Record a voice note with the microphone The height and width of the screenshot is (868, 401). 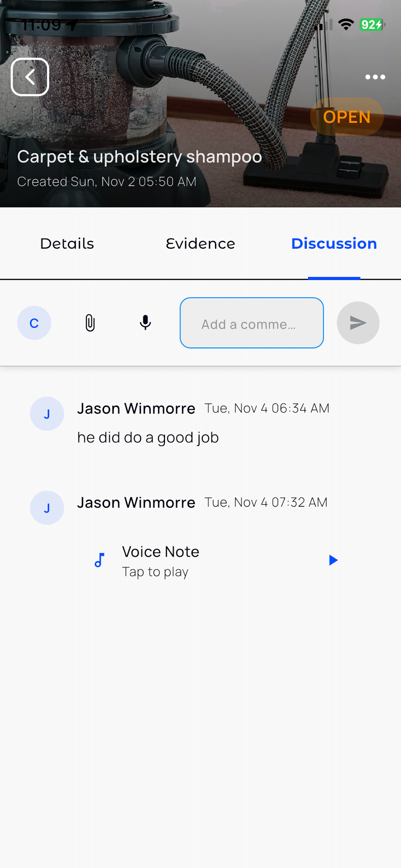(x=145, y=323)
